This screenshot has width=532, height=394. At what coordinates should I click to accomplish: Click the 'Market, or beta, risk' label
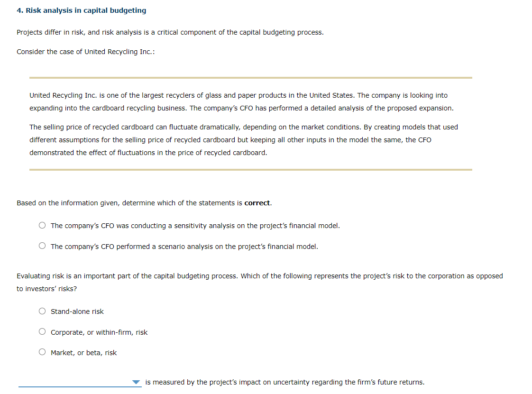pyautogui.click(x=83, y=352)
